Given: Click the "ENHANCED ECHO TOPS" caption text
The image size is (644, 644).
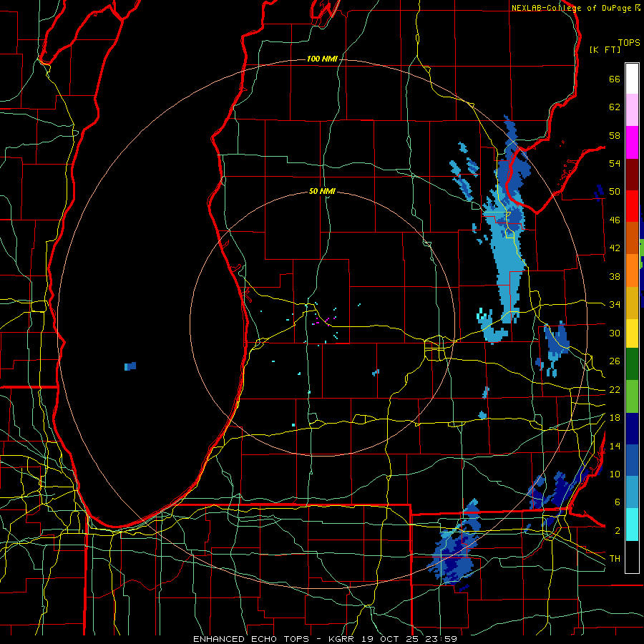Looking at the screenshot, I should (250, 639).
